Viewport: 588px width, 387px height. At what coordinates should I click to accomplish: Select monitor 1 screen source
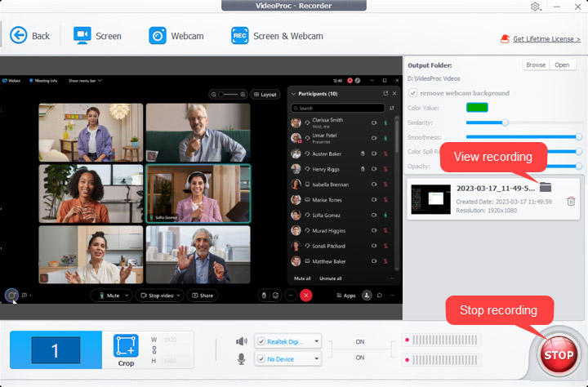(56, 350)
